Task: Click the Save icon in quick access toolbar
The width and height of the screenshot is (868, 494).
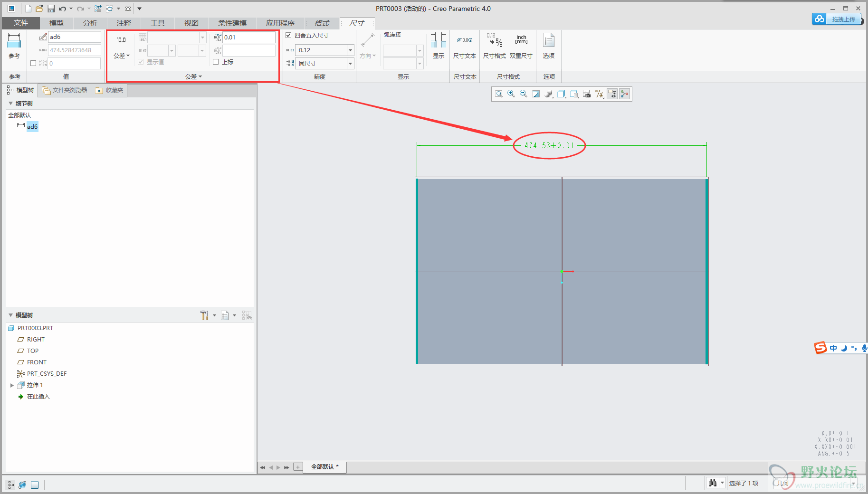Action: click(x=51, y=9)
